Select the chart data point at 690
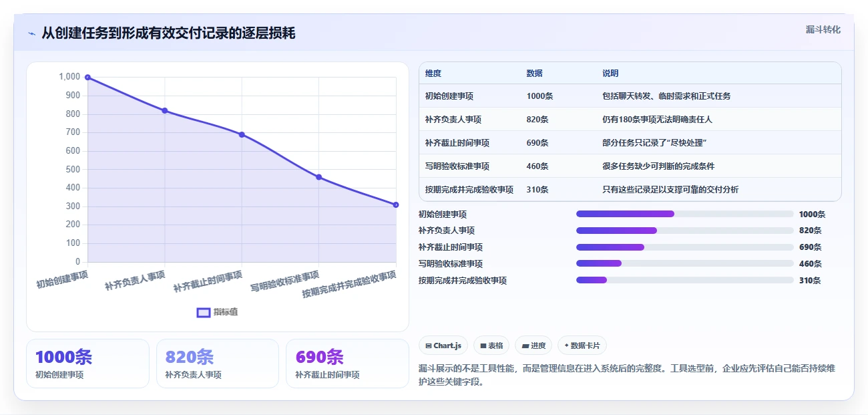This screenshot has height=415, width=868. click(242, 134)
